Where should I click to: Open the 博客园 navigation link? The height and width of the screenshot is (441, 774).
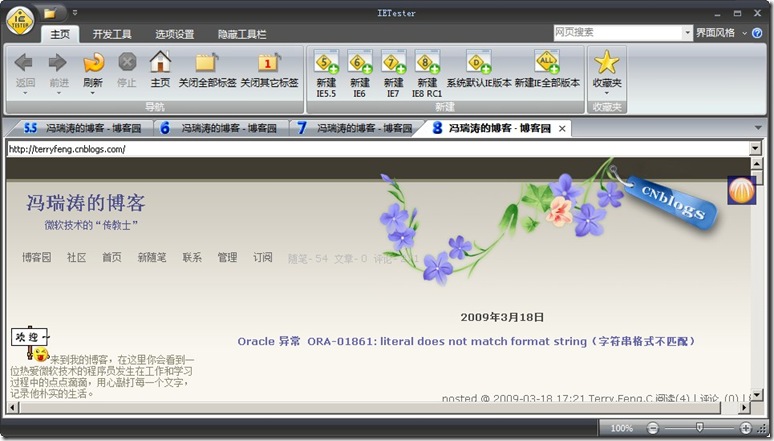pos(37,257)
